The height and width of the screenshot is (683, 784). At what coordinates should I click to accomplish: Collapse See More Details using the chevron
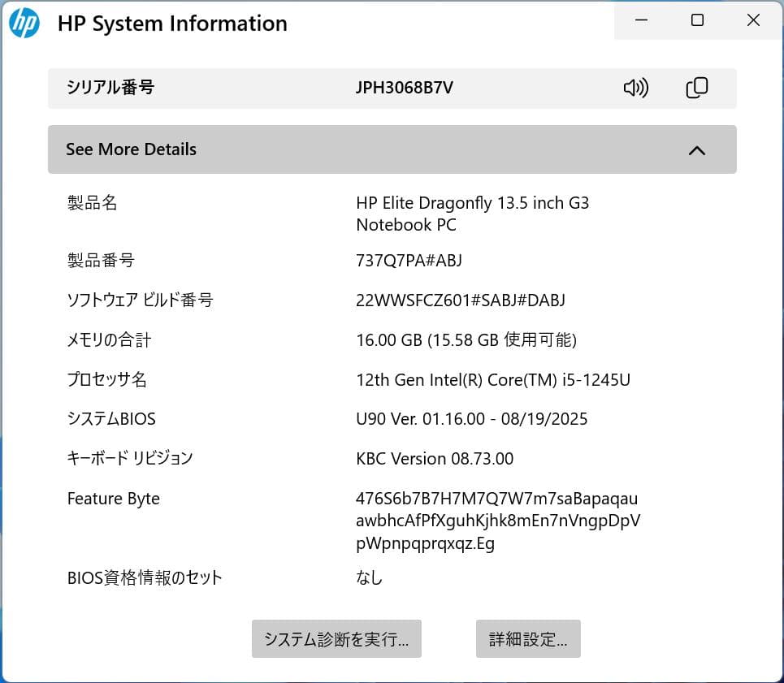pos(696,149)
